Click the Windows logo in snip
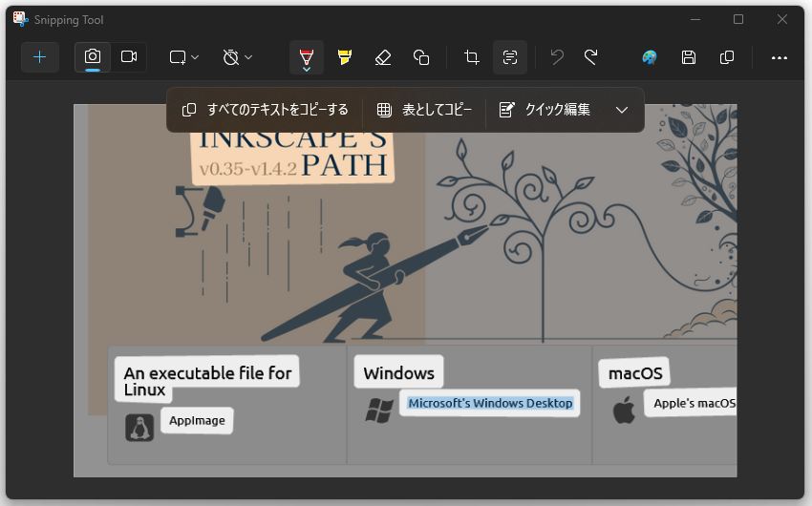812x506 pixels. coord(379,411)
